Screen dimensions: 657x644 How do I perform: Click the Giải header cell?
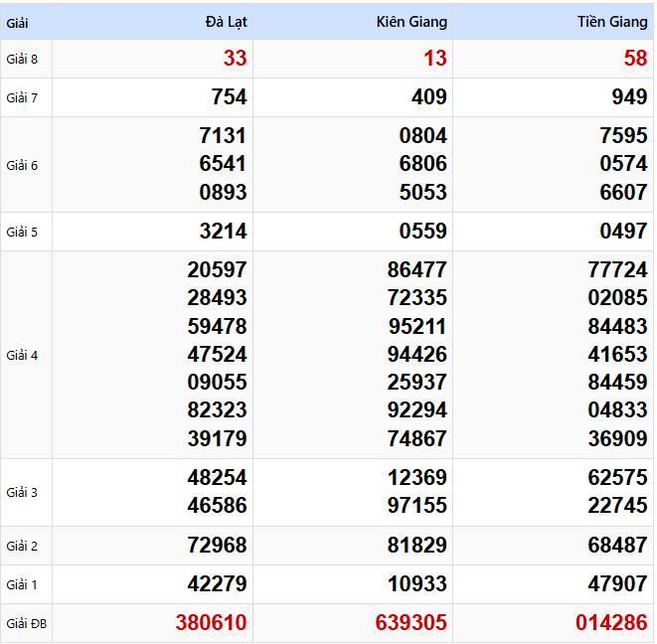pos(18,22)
